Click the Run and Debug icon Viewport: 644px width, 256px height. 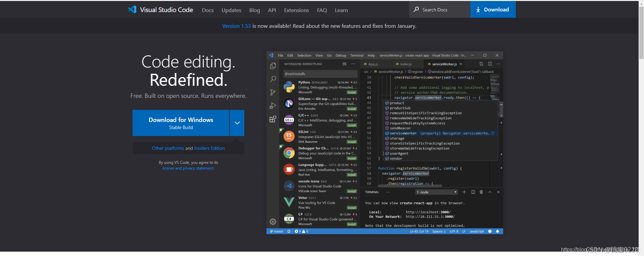(273, 106)
